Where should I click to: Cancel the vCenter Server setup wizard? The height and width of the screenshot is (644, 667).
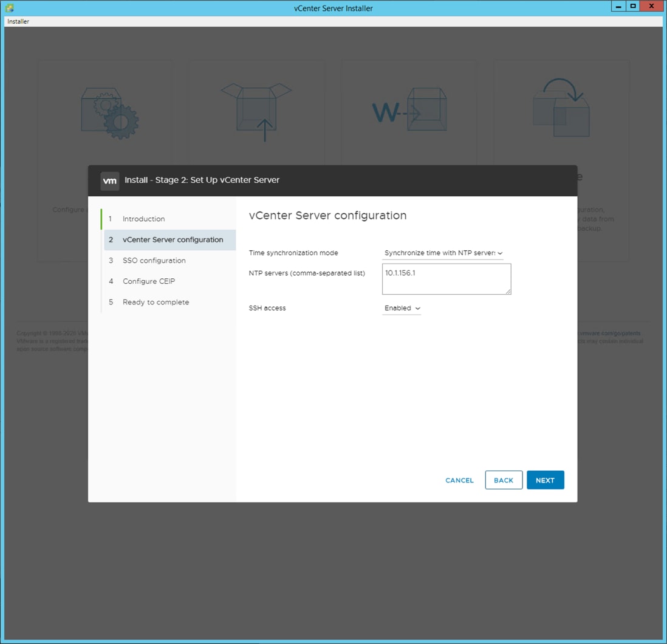coord(459,480)
